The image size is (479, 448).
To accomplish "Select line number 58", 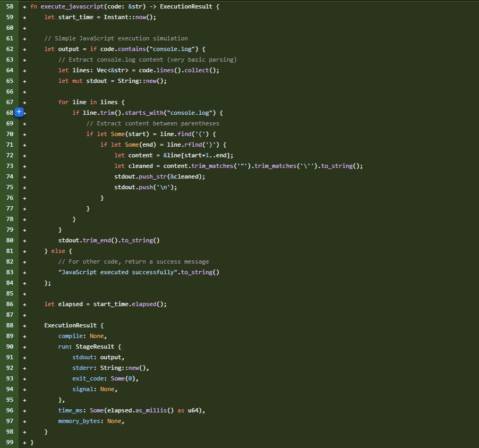I will 10,6.
